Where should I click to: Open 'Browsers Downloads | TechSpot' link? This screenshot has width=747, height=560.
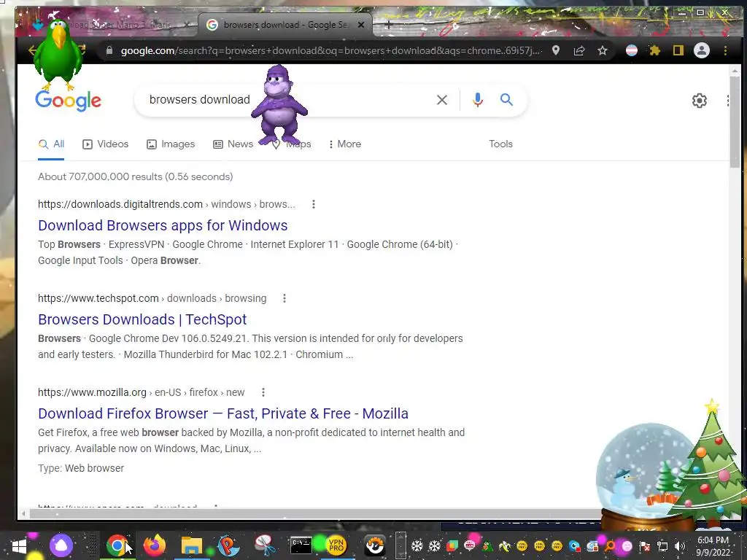[142, 319]
